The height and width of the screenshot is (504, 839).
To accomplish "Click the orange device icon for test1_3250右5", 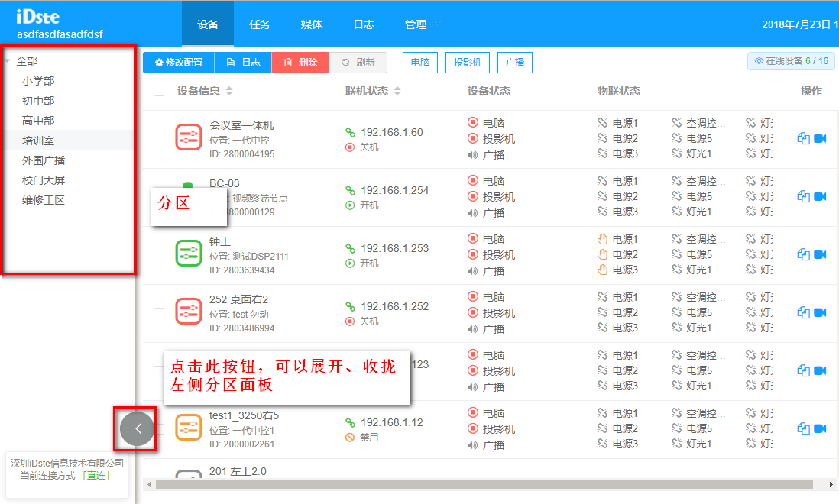I will [x=189, y=428].
